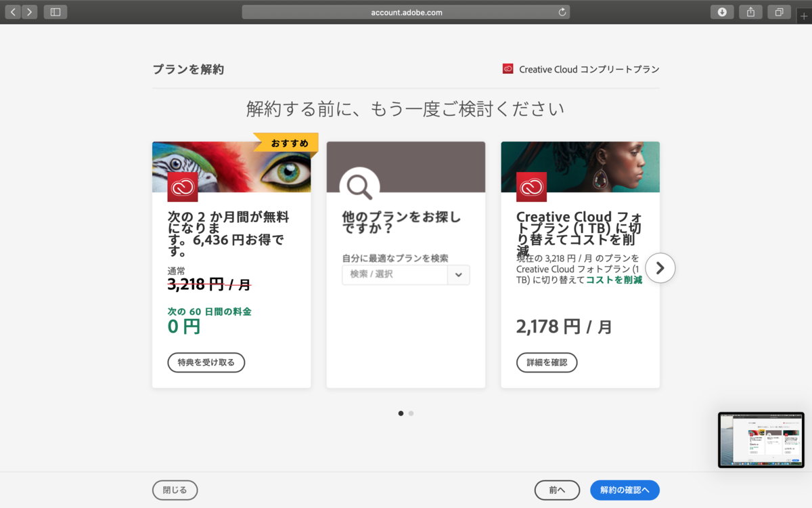
Task: Click Creative Cloud icon on the free months card
Action: point(183,187)
